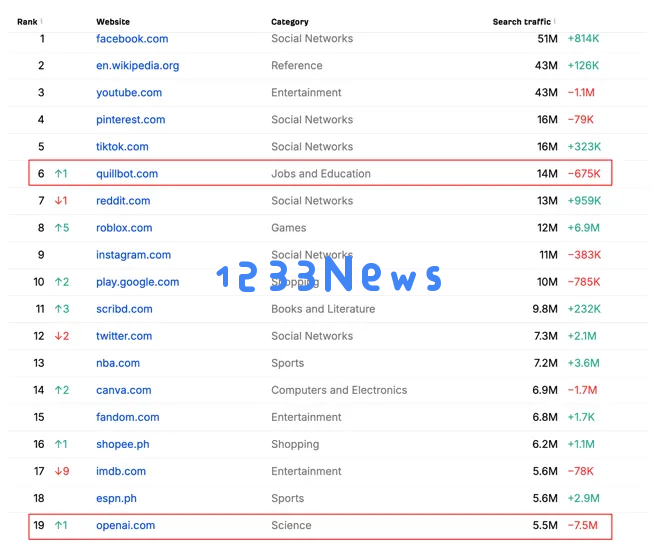
Task: Click the Books and Literature category cell
Action: [323, 309]
